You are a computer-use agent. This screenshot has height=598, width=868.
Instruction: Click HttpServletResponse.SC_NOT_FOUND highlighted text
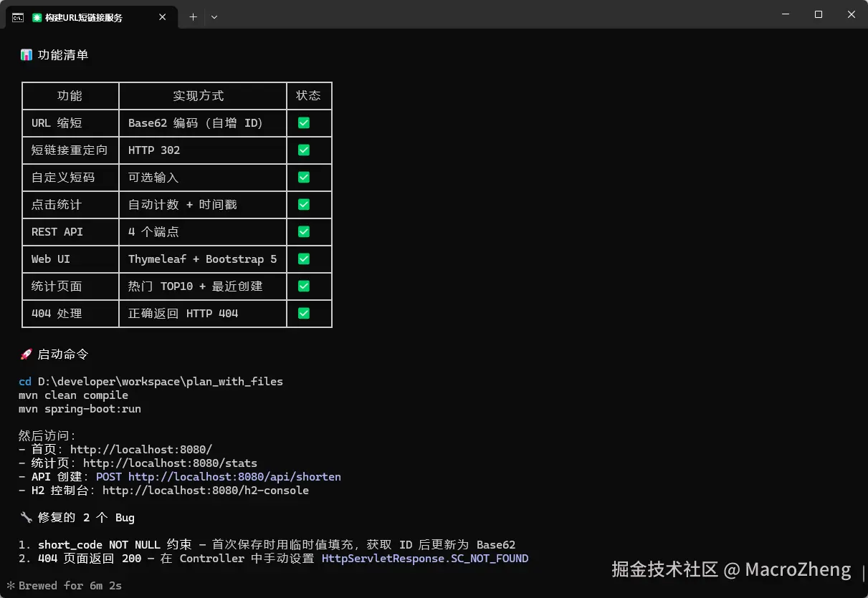pyautogui.click(x=425, y=559)
